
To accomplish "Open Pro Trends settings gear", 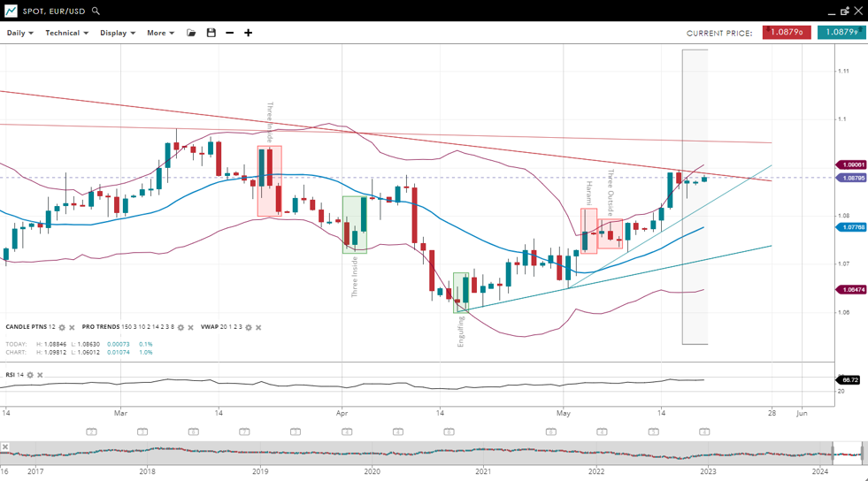I will pos(181,327).
